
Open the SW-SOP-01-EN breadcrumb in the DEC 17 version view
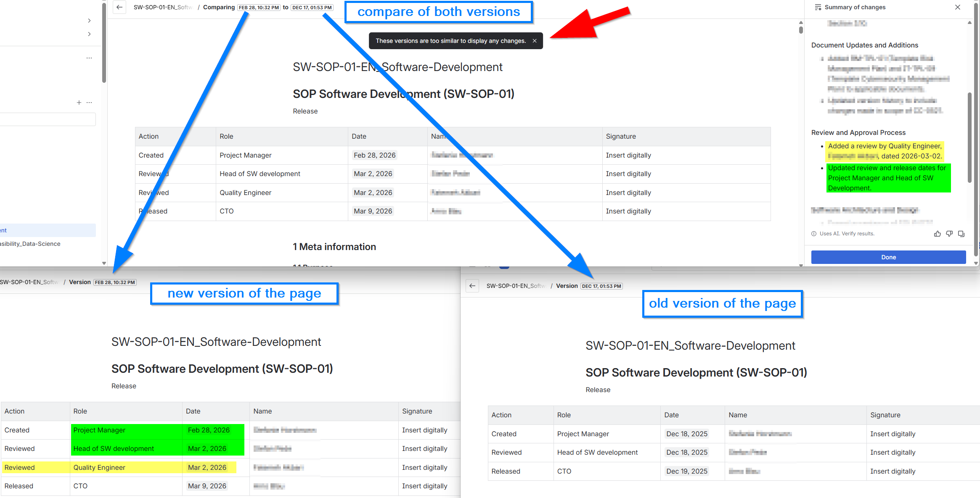pyautogui.click(x=516, y=286)
